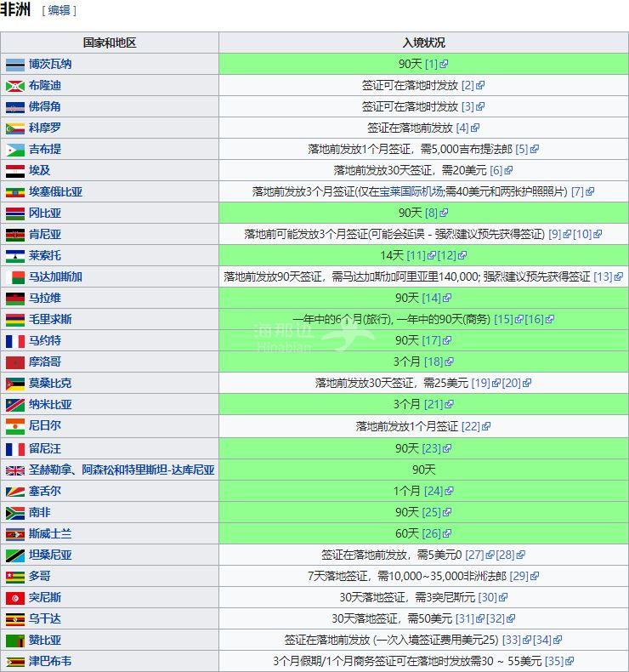Click the Kenya flag icon
The image size is (629, 672).
14,235
